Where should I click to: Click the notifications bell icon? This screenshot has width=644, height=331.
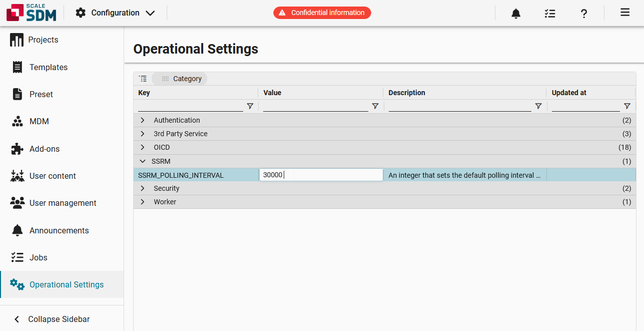[516, 14]
